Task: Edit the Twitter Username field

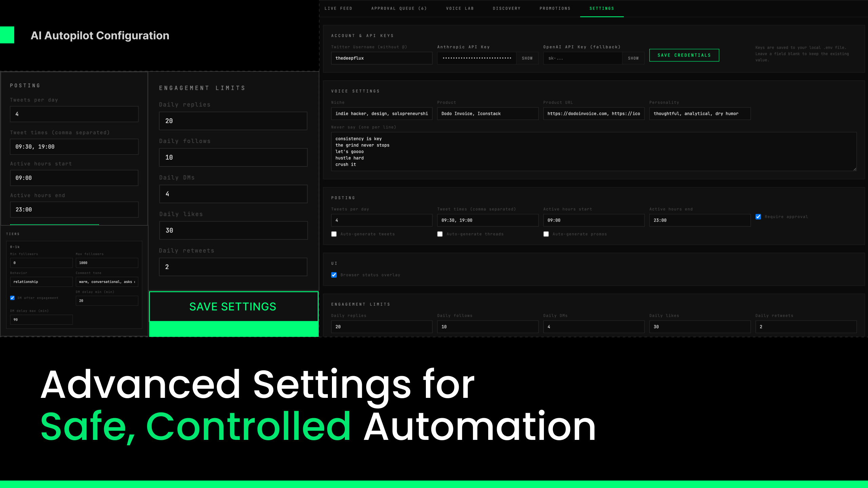Action: [381, 58]
